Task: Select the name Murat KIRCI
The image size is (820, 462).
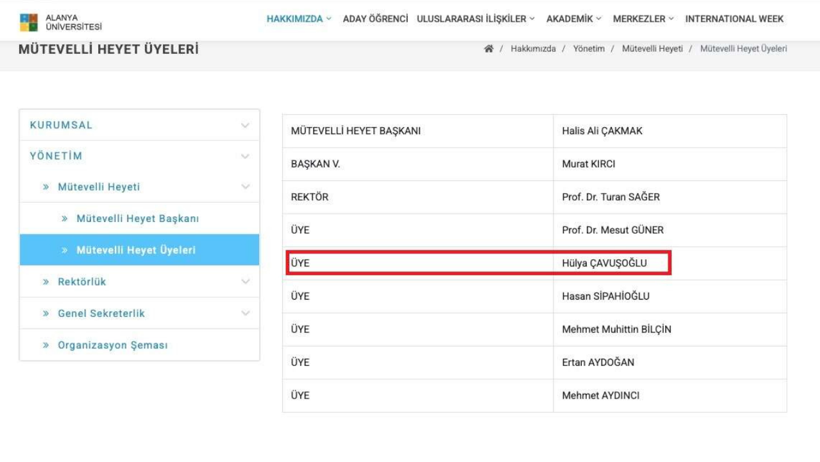Action: click(x=588, y=164)
